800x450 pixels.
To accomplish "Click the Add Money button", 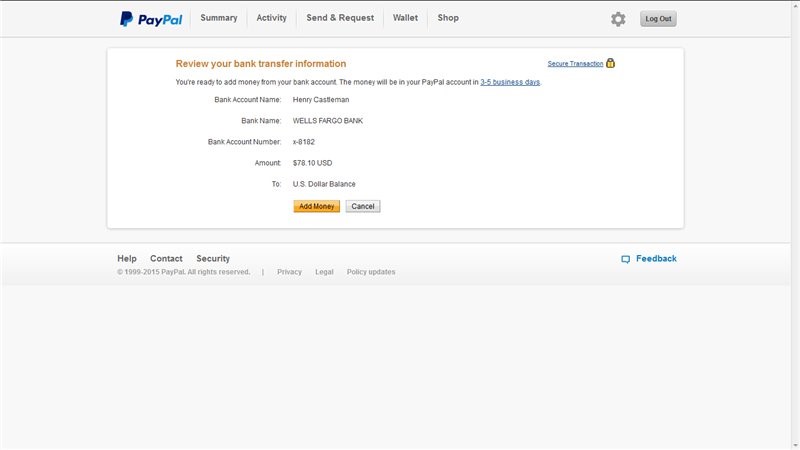I will (316, 206).
